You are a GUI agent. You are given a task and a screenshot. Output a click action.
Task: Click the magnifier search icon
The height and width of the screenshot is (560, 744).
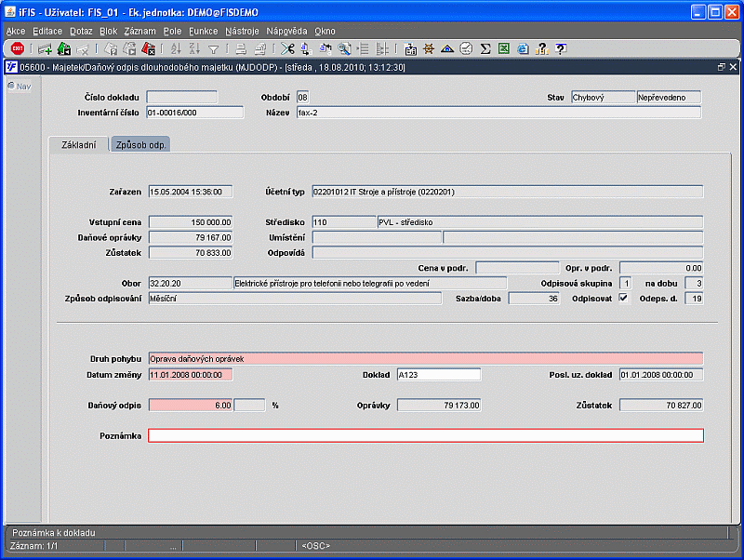coord(344,48)
